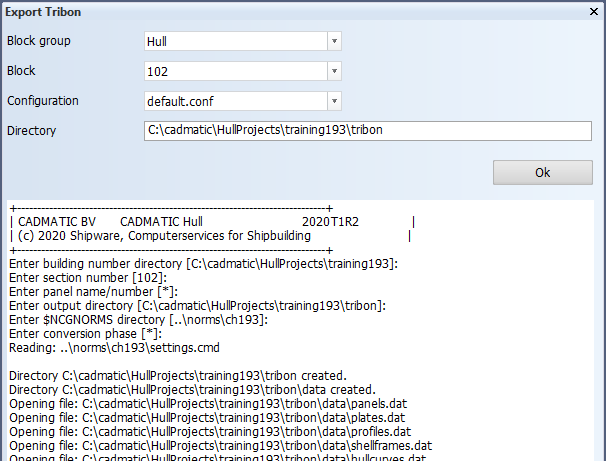Click the 'Reading: ..\norms\ch193\settings.cmd' line
Image resolution: width=606 pixels, height=461 pixels.
[x=114, y=348]
